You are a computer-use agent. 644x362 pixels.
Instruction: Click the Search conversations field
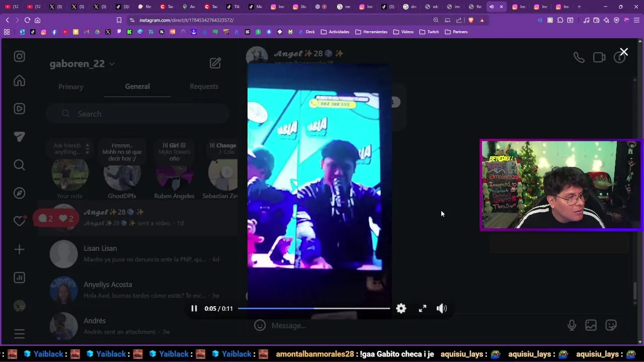138,114
